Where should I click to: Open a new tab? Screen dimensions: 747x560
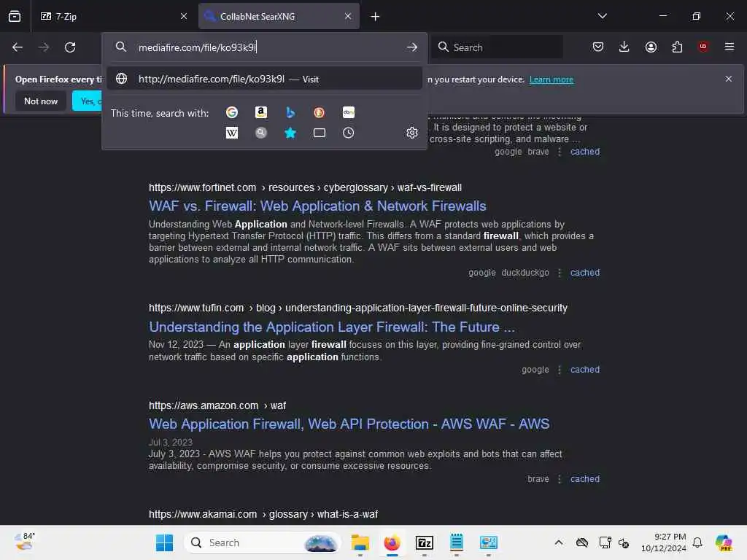[x=376, y=17]
